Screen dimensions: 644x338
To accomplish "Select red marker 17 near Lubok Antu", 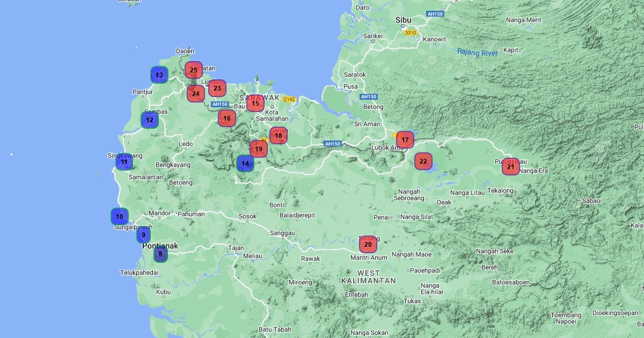I will 405,140.
